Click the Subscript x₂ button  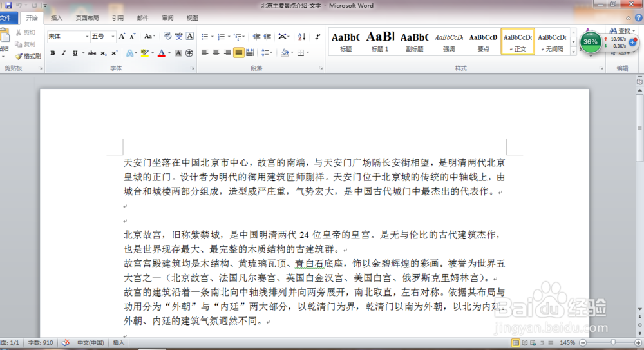click(104, 53)
